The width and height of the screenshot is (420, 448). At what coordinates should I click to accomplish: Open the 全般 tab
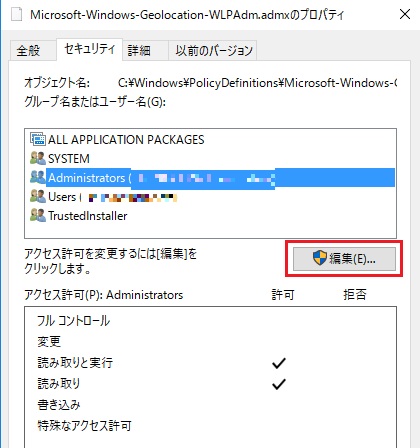coord(29,51)
